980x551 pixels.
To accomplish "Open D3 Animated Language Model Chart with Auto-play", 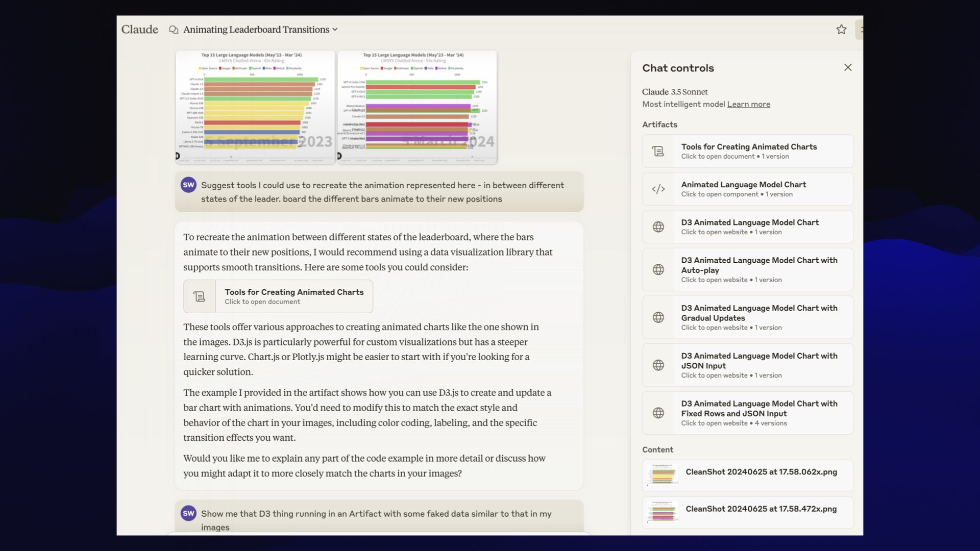I will [x=748, y=269].
